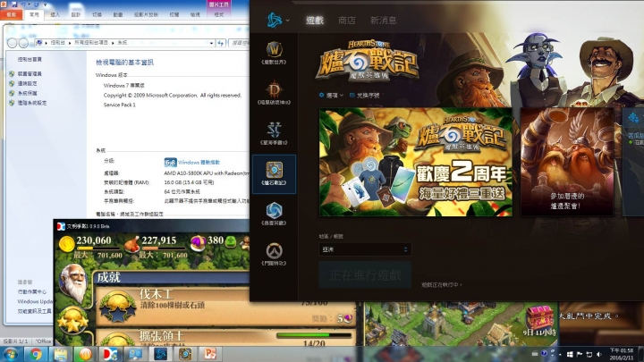Select Heroes of the Storm sidebar icon
Viewport: 644px width, 362px height.
pos(274,215)
